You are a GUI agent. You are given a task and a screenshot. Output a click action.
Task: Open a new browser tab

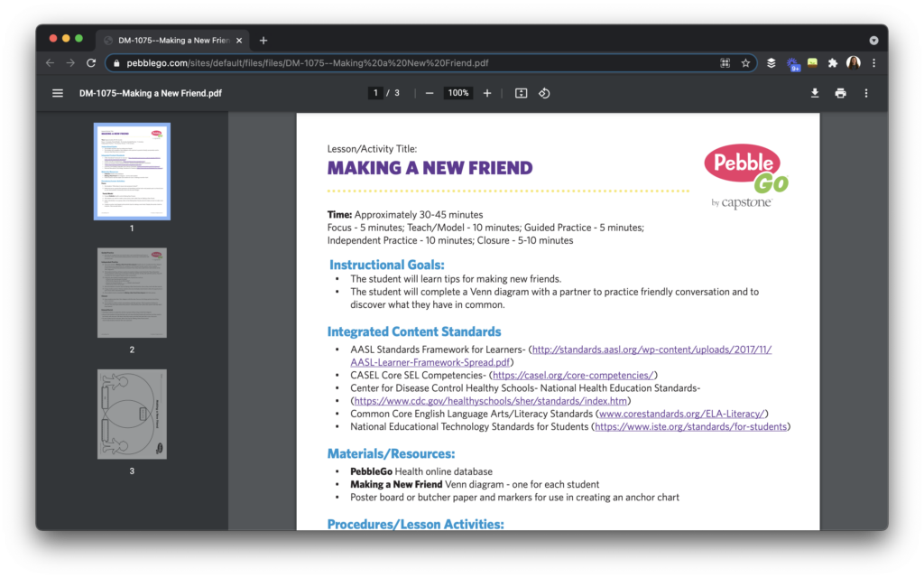tap(263, 41)
